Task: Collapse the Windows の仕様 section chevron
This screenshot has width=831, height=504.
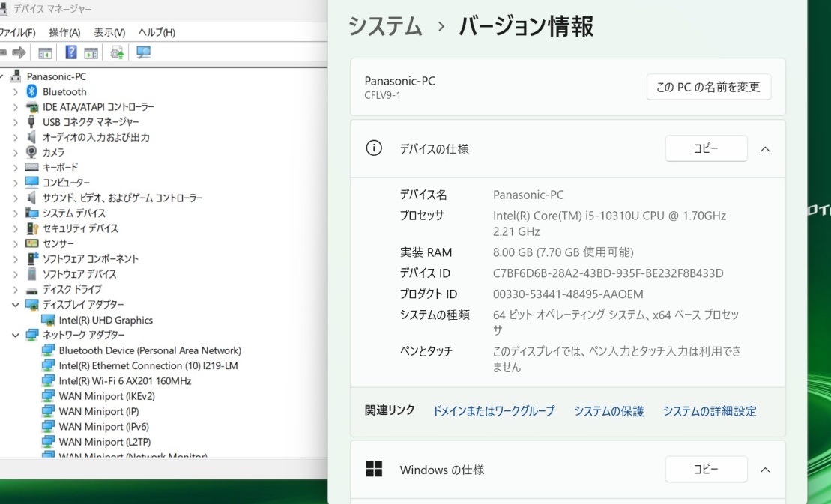Action: [x=765, y=470]
